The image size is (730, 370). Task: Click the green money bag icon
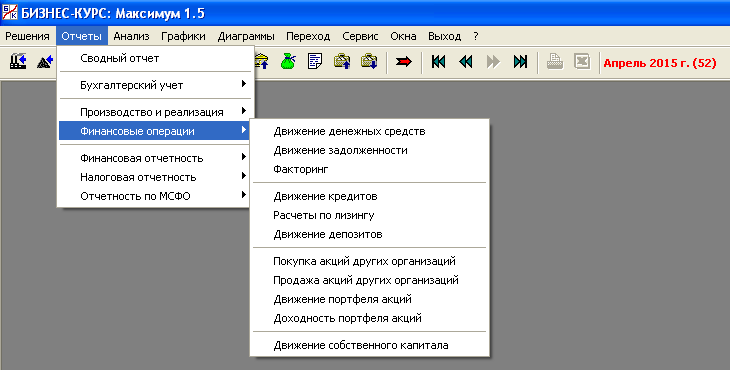point(288,61)
